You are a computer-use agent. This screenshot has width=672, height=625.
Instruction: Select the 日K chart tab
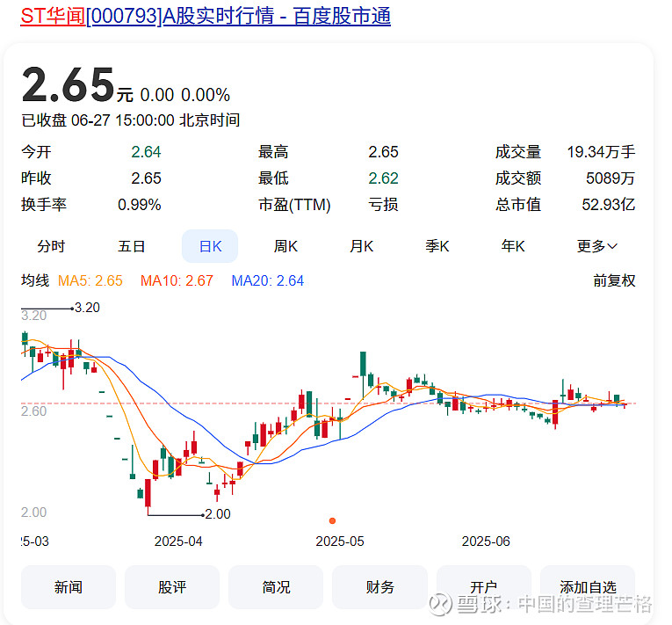[x=210, y=246]
